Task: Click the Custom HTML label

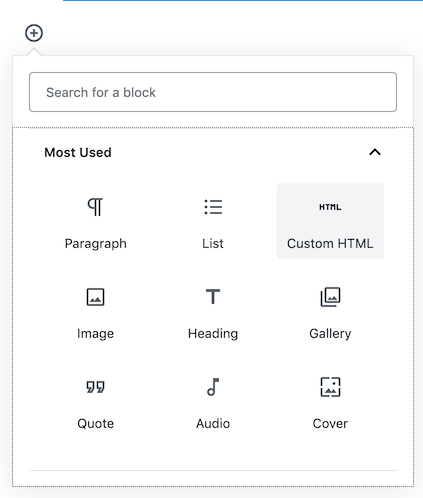Action: (330, 244)
